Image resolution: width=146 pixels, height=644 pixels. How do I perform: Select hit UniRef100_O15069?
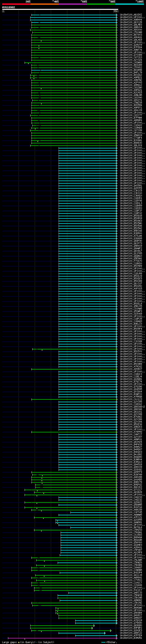click(x=131, y=314)
